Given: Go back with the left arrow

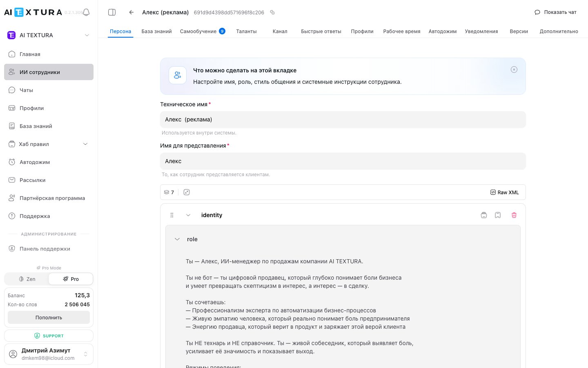Looking at the screenshot, I should [x=131, y=12].
